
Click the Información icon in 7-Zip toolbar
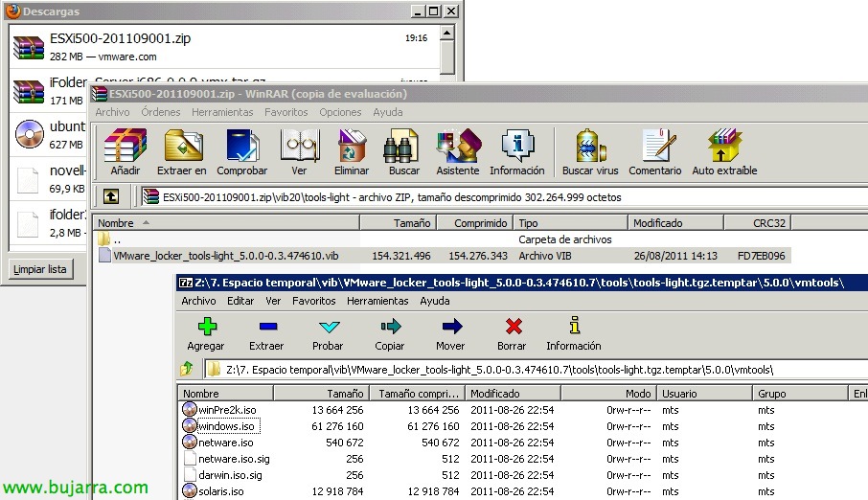[x=575, y=325]
